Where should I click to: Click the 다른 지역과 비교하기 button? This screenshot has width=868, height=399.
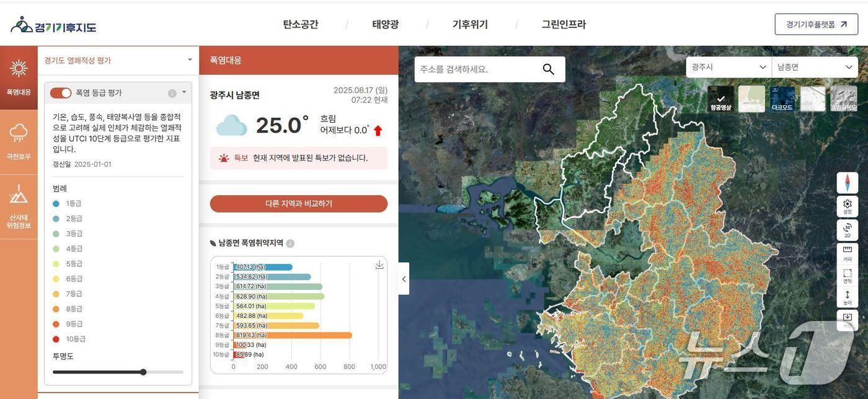pyautogui.click(x=298, y=203)
